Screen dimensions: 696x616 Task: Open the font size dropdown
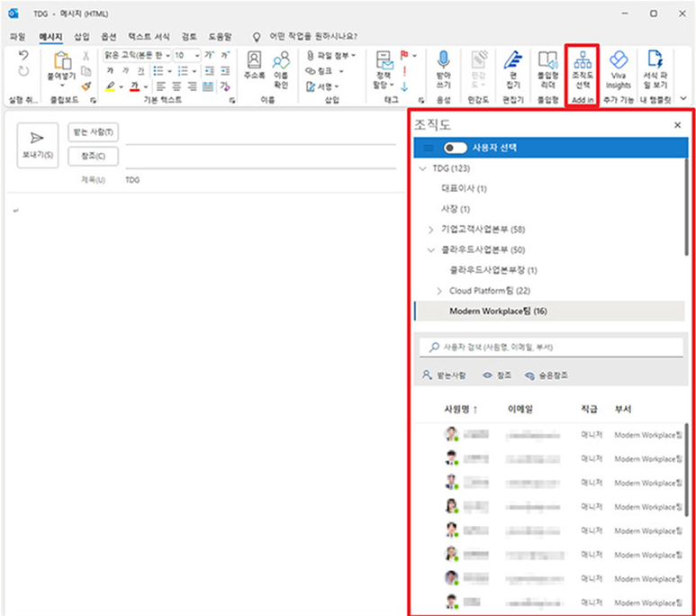click(197, 55)
